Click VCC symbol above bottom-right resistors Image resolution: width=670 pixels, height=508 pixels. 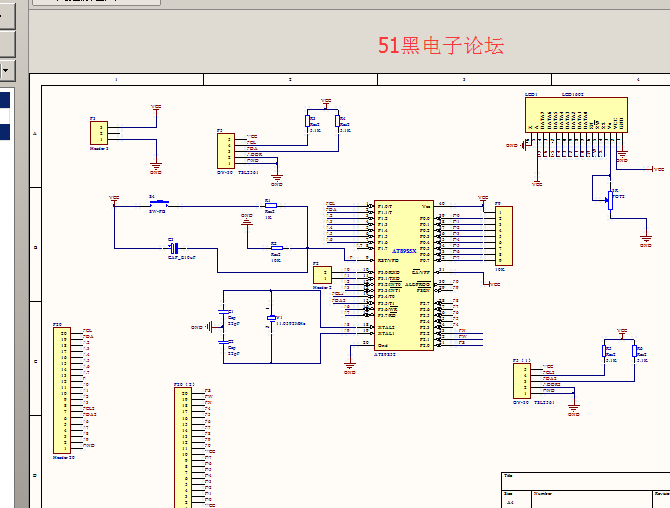[x=622, y=332]
